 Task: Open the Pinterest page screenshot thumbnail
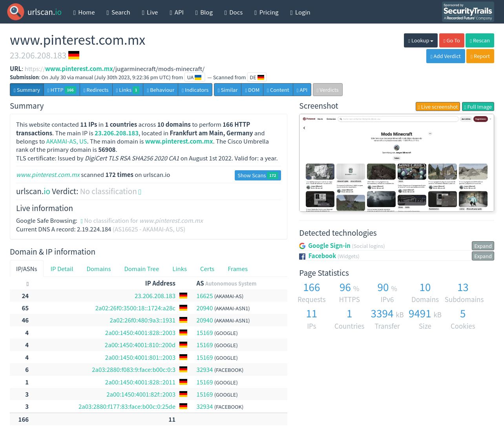point(396,163)
